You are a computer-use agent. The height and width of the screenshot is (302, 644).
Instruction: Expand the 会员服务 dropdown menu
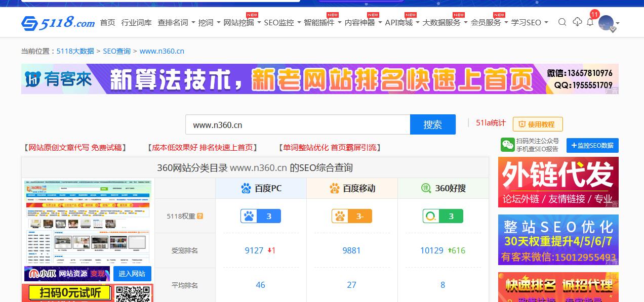[489, 22]
